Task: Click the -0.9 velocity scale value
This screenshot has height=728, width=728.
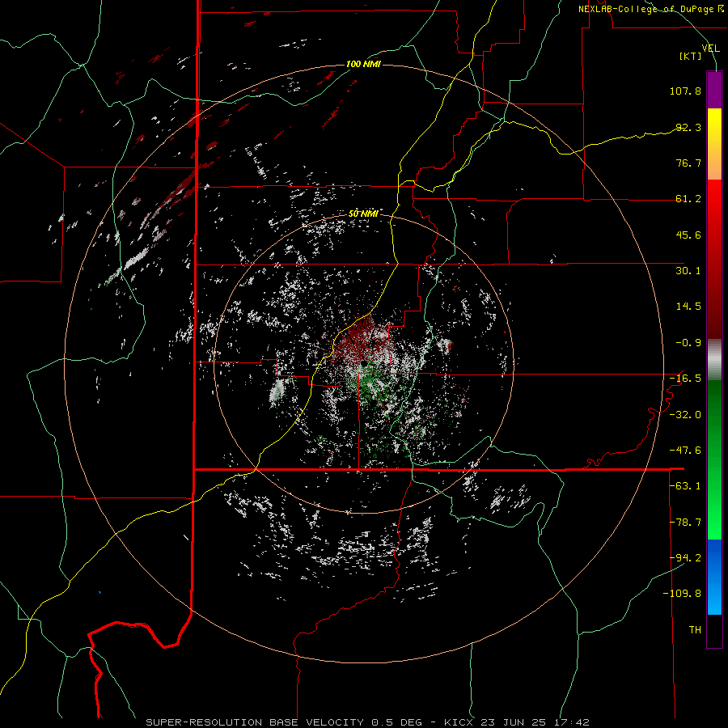Action: [x=688, y=343]
